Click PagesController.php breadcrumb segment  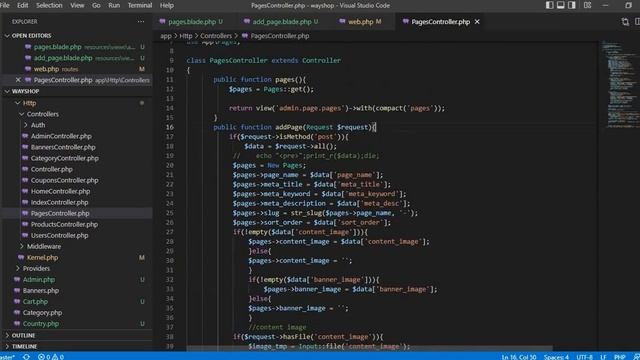[276, 36]
